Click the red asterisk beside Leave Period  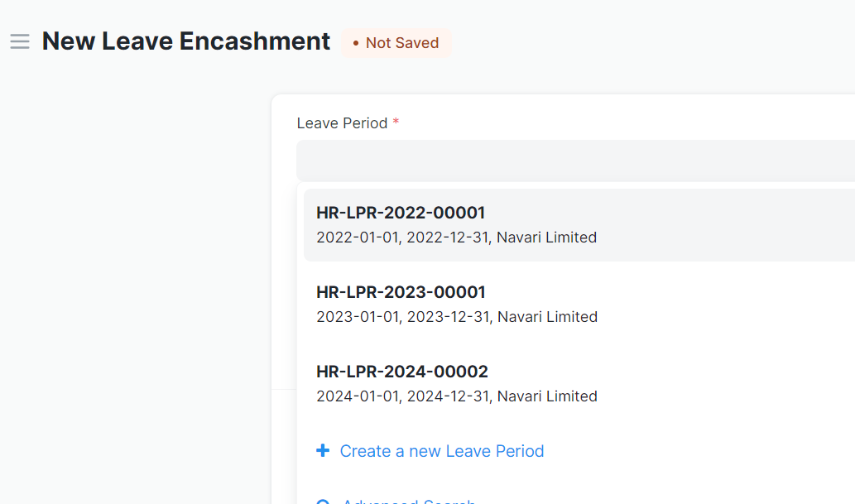(x=395, y=121)
